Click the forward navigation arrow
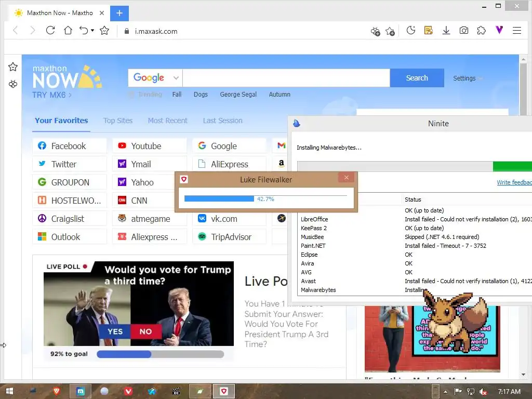The image size is (532, 399). pos(33,31)
